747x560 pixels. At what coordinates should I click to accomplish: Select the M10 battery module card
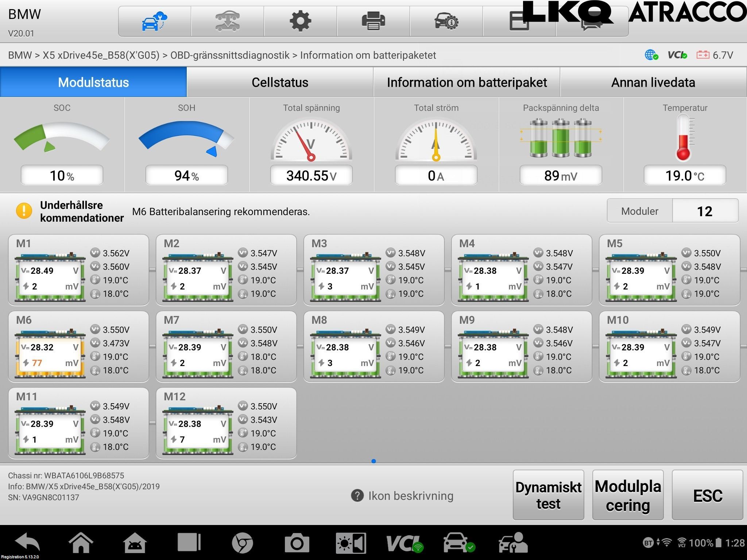click(x=669, y=346)
